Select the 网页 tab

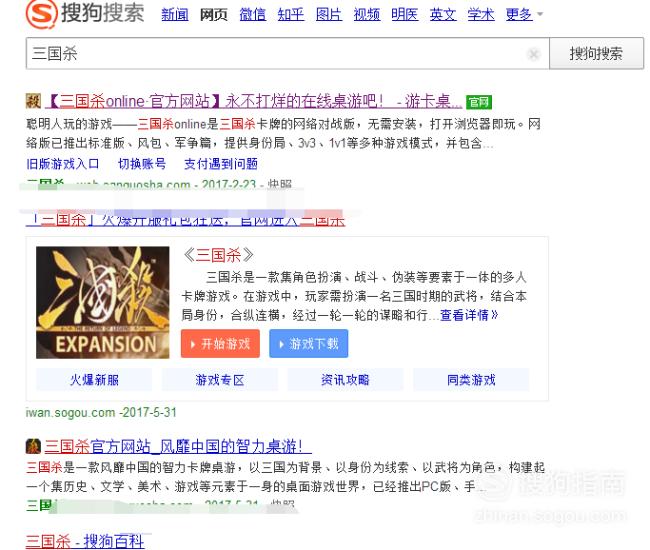(x=214, y=15)
